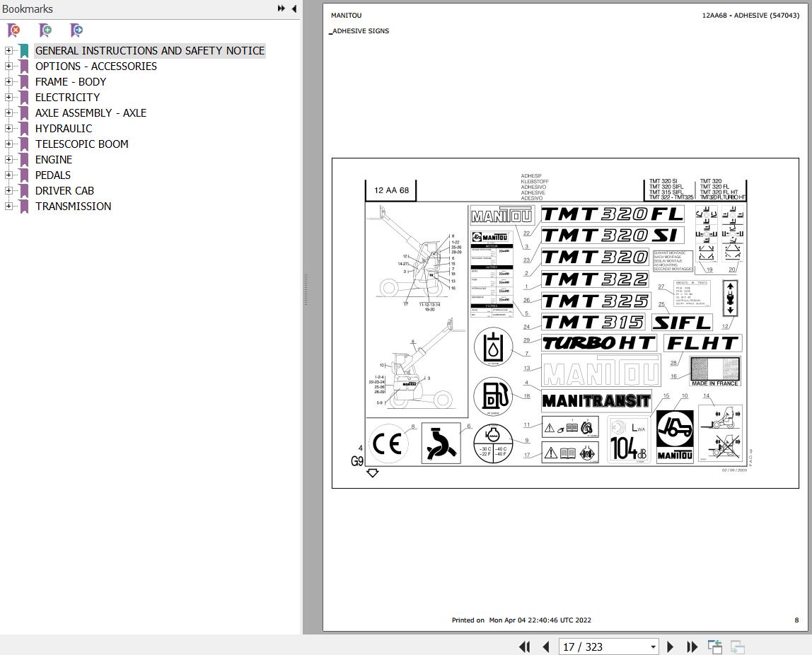Expand GENERAL INSTRUCTIONS AND SAFETY NOTICE node
812x655 pixels.
point(8,51)
